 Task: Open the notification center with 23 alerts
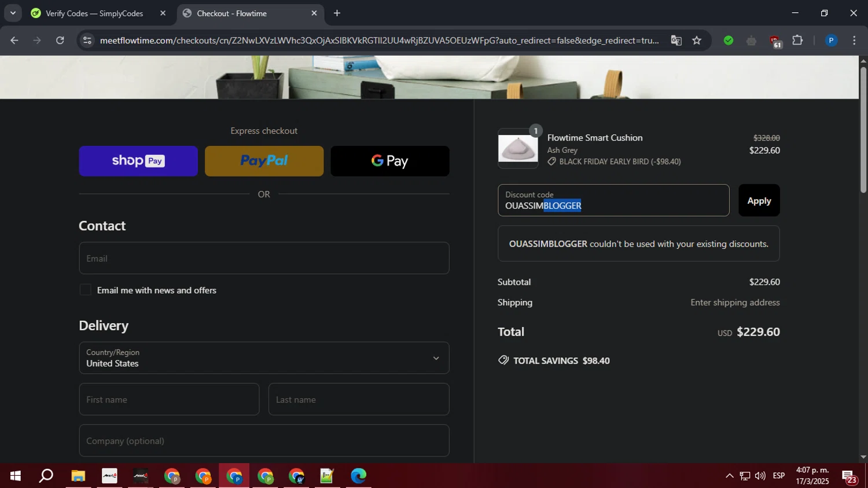[849, 477]
